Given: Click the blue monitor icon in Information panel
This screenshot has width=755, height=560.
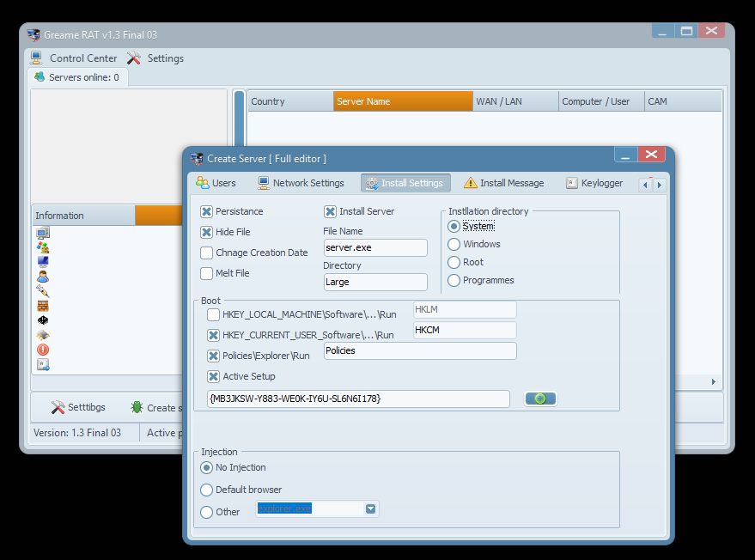Looking at the screenshot, I should [43, 262].
